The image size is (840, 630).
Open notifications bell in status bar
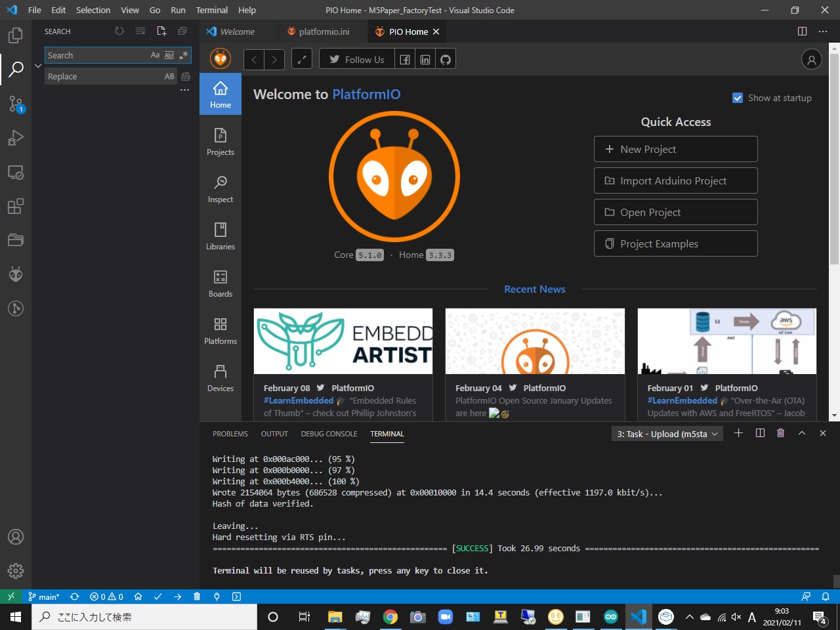[x=826, y=597]
